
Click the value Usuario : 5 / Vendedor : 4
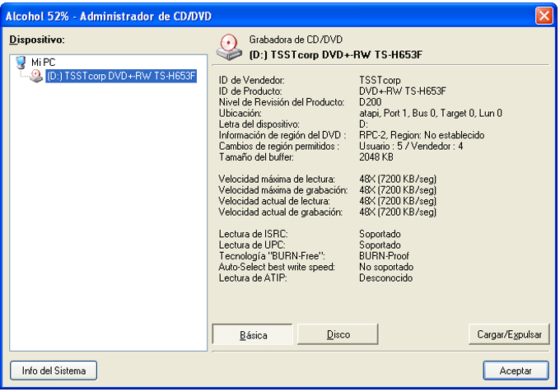(411, 147)
